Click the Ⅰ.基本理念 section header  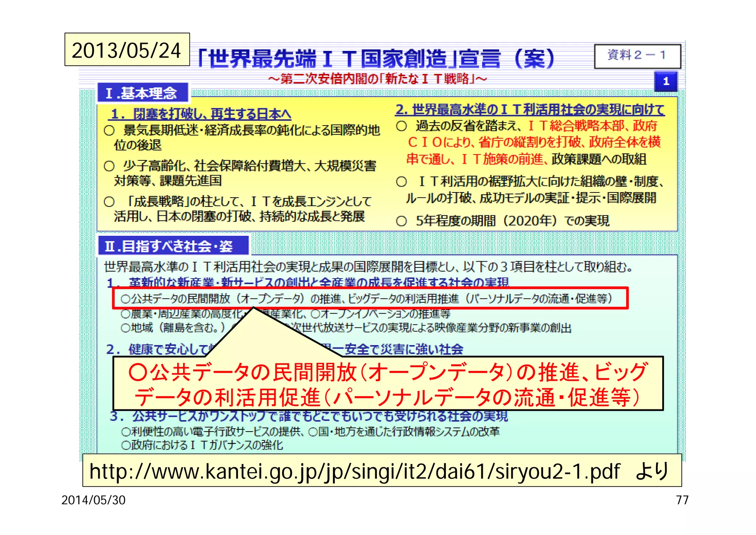click(x=143, y=93)
